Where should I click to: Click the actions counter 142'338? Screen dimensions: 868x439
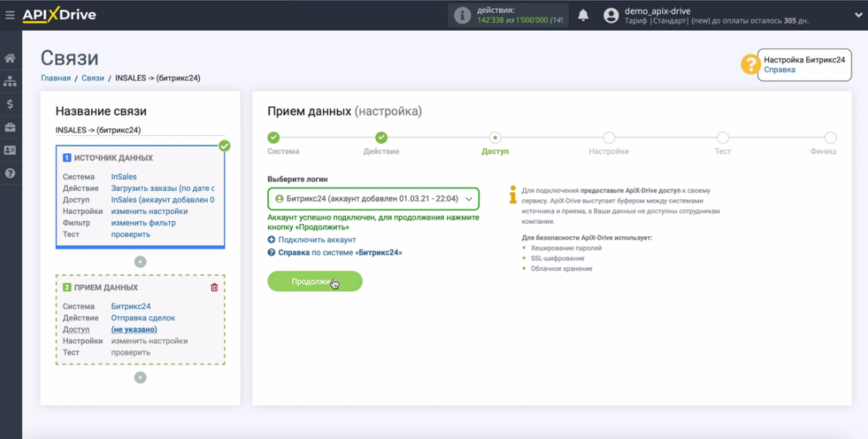(x=491, y=20)
